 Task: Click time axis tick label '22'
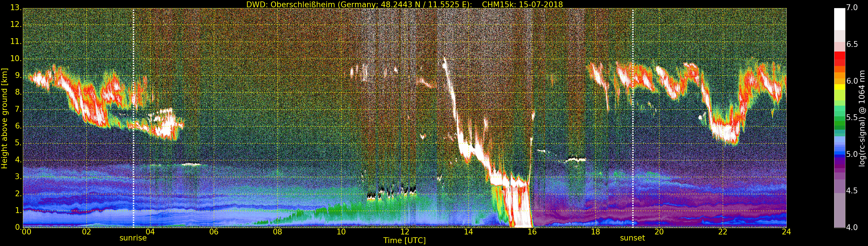coord(723,232)
